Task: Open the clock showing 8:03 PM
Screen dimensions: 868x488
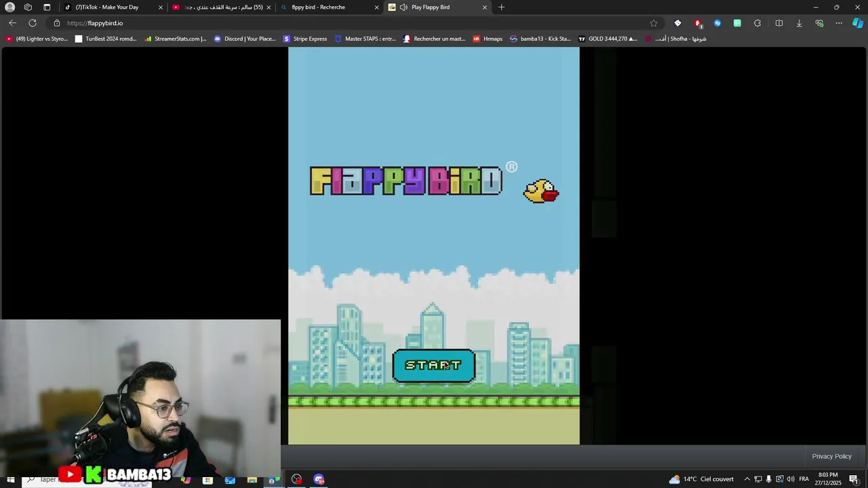Action: coord(829,479)
